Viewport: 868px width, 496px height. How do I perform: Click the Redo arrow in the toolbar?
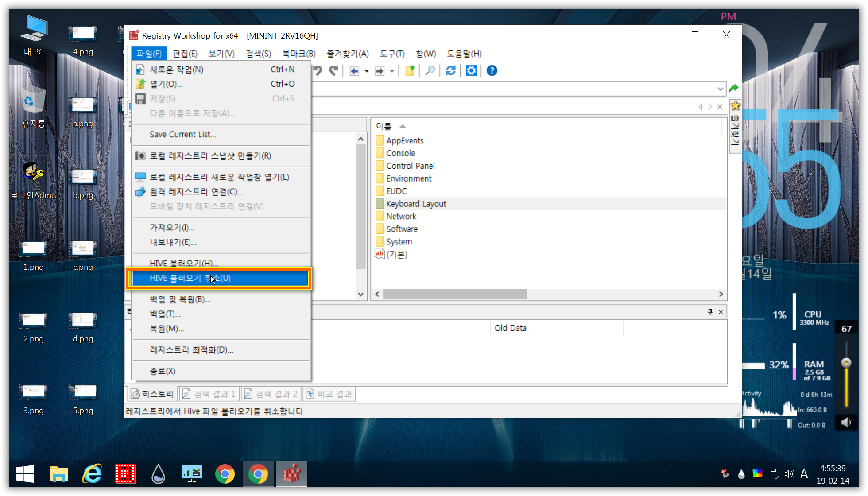point(334,71)
